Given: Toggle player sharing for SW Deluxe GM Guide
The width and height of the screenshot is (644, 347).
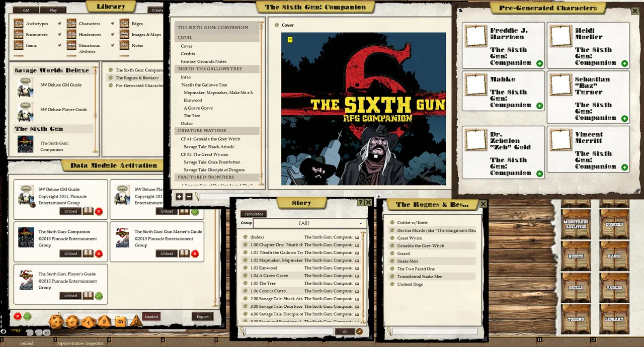Looking at the screenshot, I should pos(99,211).
